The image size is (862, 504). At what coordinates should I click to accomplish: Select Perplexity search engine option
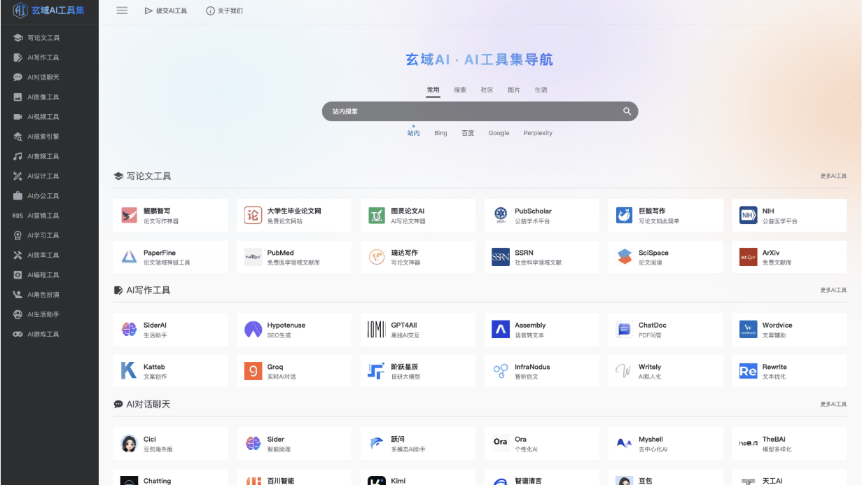pos(538,133)
